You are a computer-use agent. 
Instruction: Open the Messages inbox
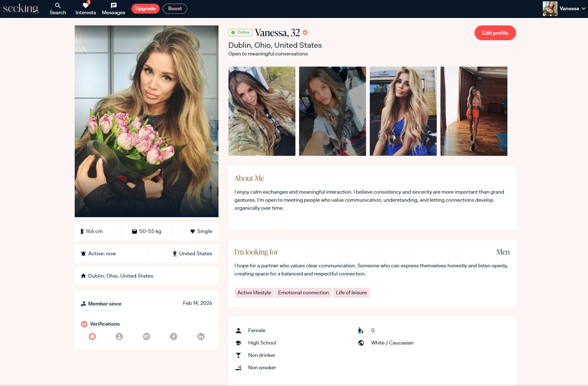coord(113,9)
